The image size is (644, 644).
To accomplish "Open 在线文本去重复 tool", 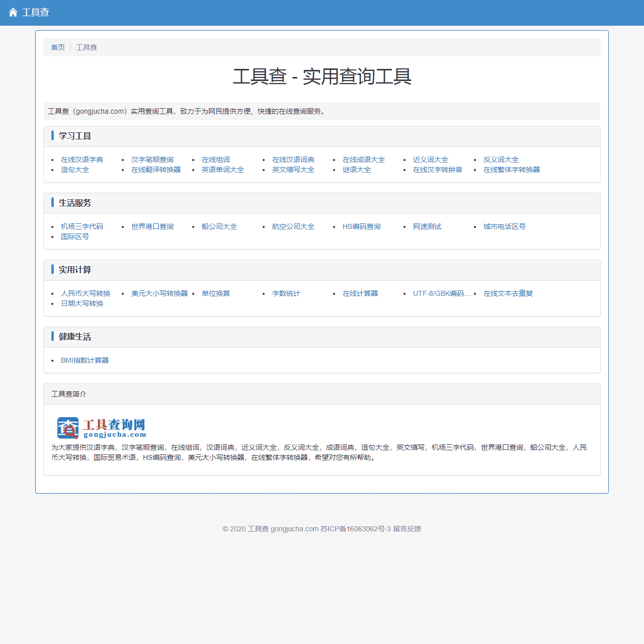I will pyautogui.click(x=508, y=293).
